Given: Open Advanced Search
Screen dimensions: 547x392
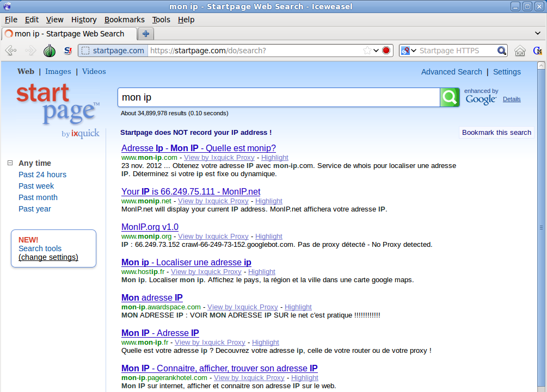Looking at the screenshot, I should 451,72.
